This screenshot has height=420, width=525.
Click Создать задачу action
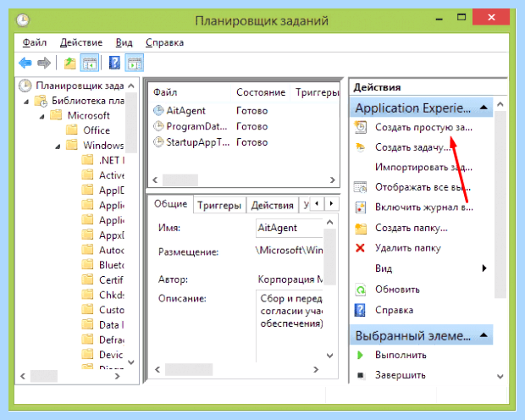413,147
